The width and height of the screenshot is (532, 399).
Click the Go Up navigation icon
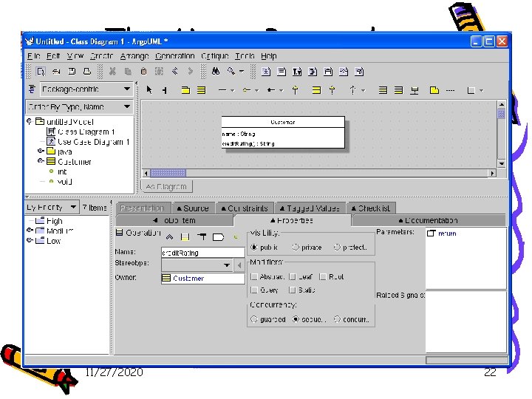169,237
